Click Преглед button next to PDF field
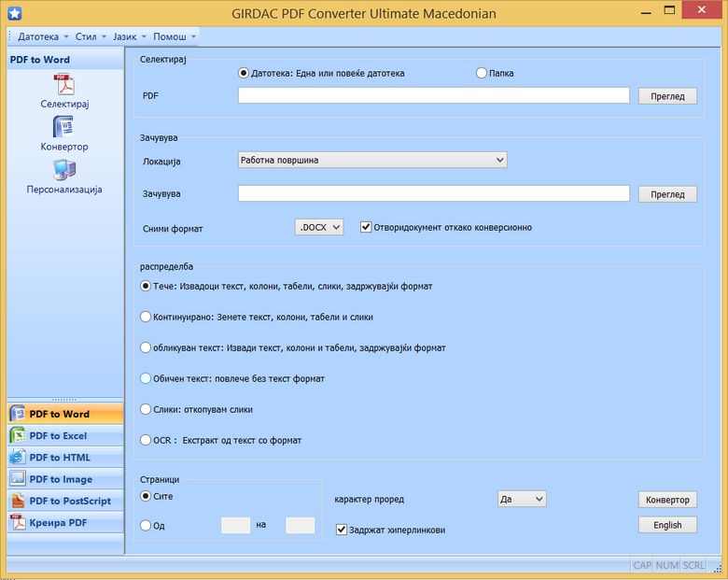This screenshot has width=728, height=580. coord(667,96)
